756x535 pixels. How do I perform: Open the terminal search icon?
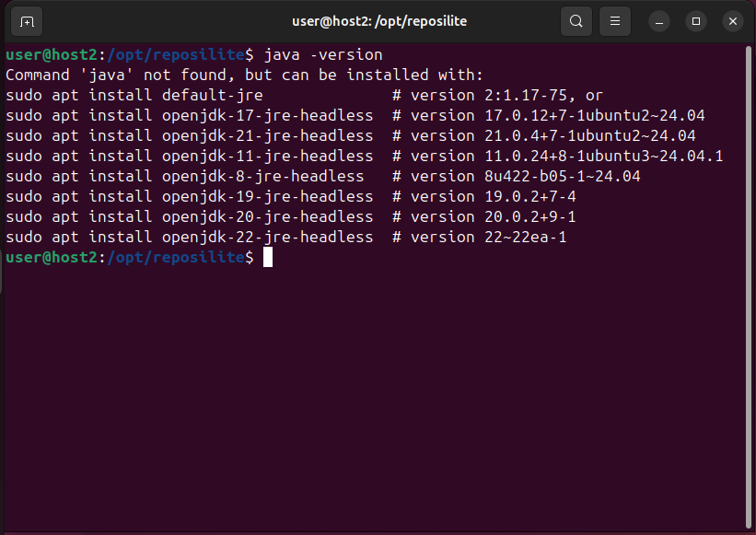point(576,21)
